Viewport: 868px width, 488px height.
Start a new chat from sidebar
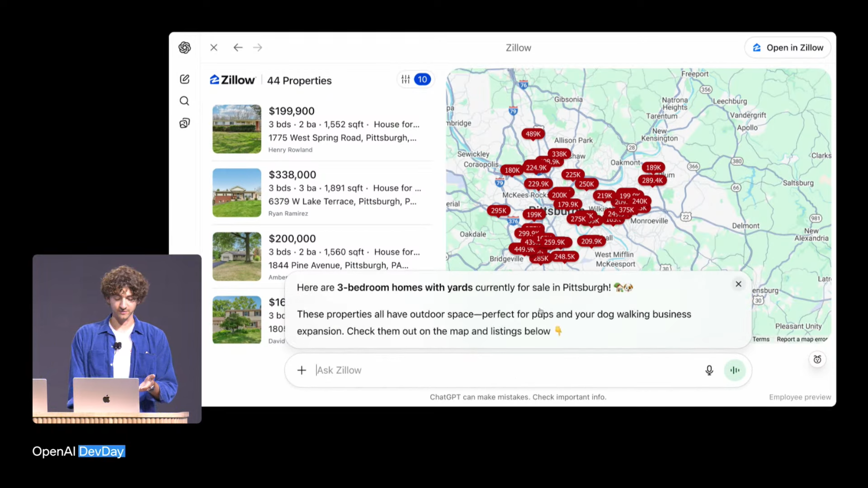185,79
